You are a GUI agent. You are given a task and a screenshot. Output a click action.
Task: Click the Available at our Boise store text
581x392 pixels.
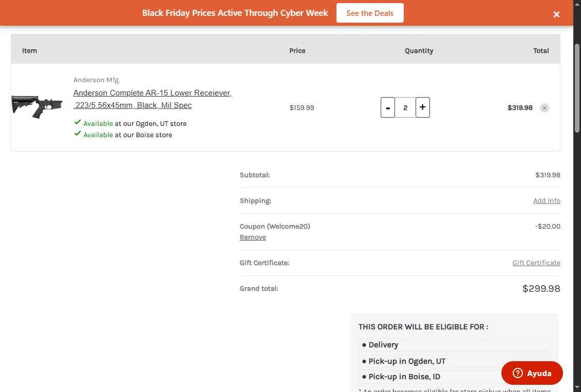click(127, 135)
